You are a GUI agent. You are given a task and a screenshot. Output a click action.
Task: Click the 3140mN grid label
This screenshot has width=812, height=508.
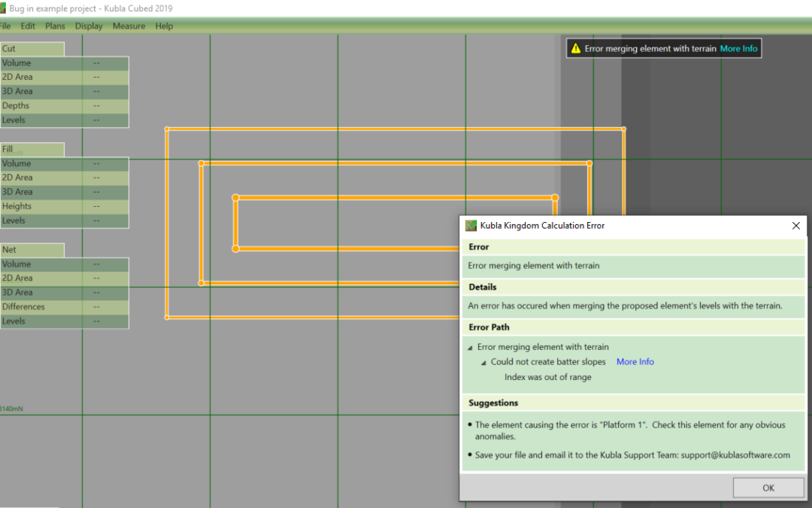(11, 409)
